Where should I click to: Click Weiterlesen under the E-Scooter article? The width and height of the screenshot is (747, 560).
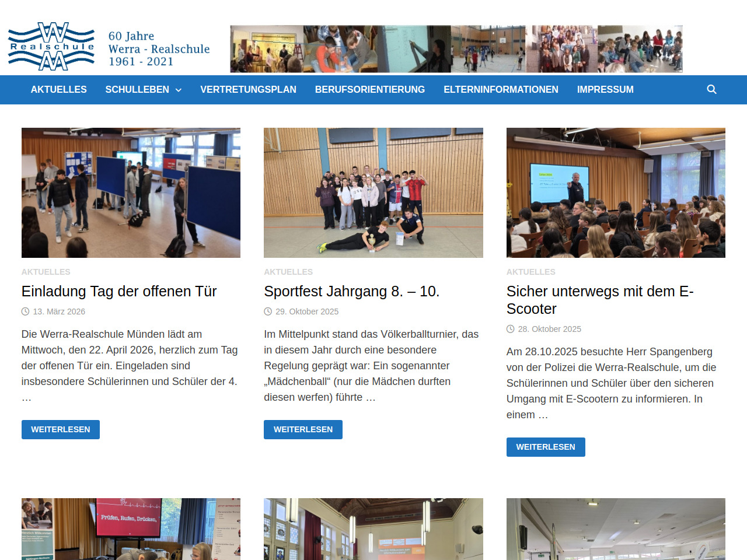pyautogui.click(x=546, y=447)
